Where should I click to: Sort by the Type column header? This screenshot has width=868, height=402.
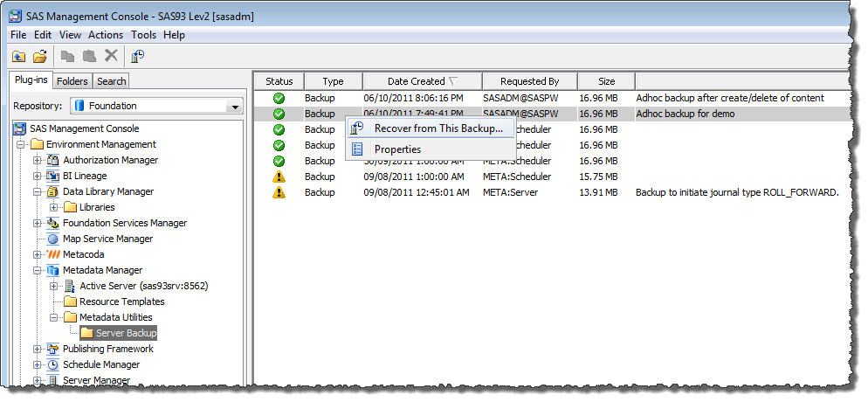[334, 81]
